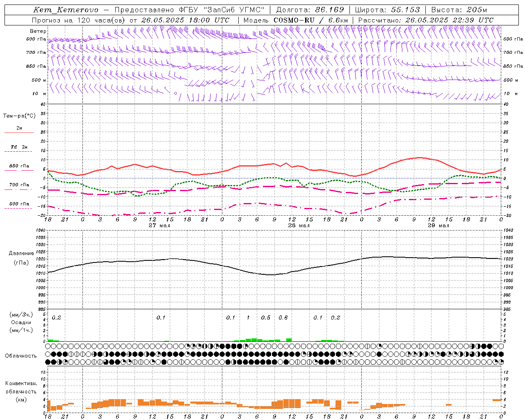Click the station name Kem_Kemerovo in header
This screenshot has height=420, width=525.
tap(66, 10)
